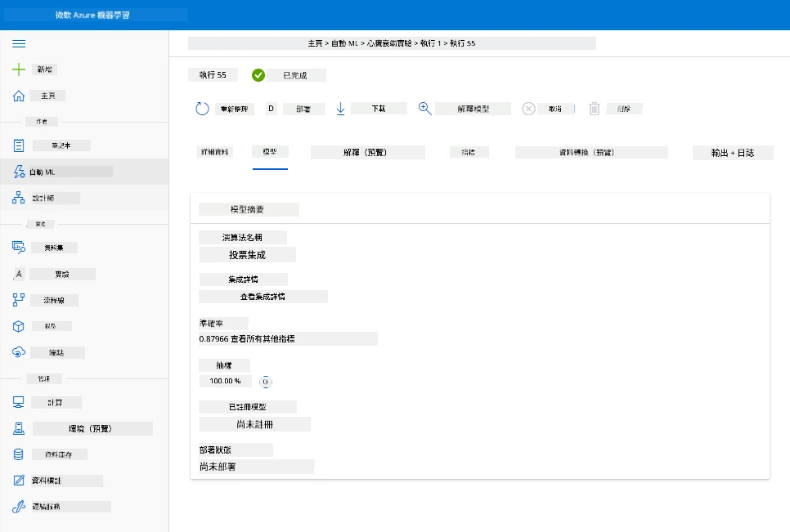
Task: Switch to the 解釋 (預覽) tab
Action: (368, 153)
